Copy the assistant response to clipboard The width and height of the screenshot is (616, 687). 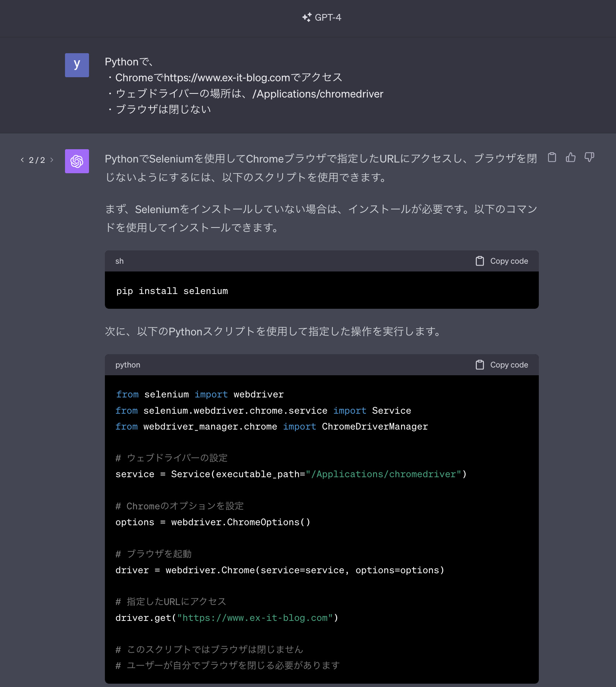pyautogui.click(x=552, y=157)
